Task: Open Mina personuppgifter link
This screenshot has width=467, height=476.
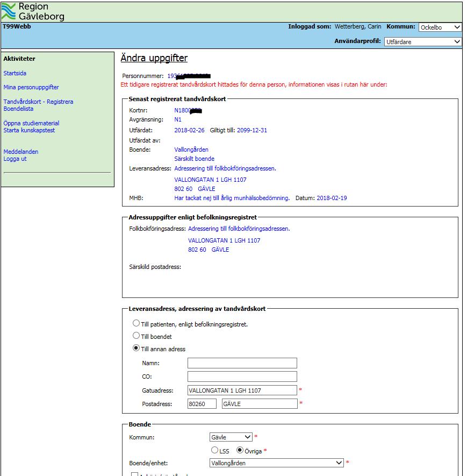Action: point(31,87)
